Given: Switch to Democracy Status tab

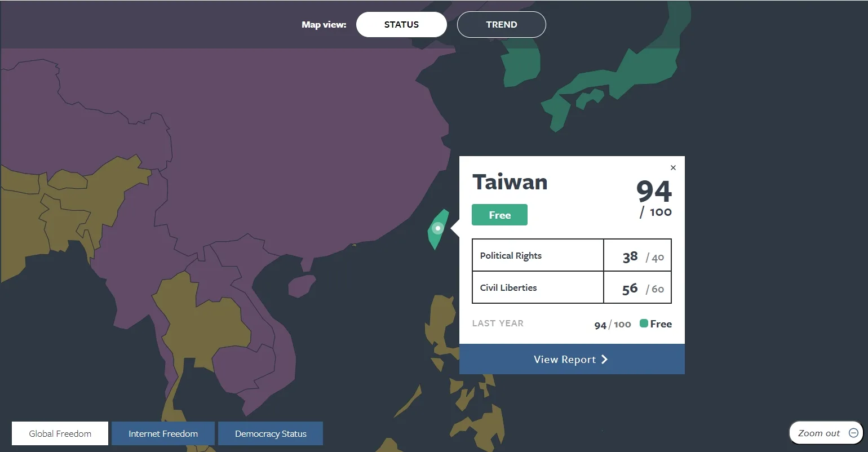Looking at the screenshot, I should (x=271, y=433).
